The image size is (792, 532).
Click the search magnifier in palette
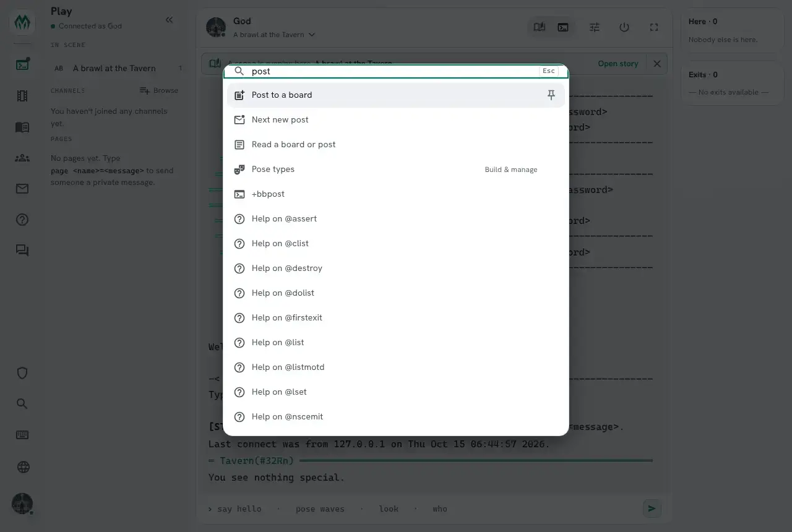pyautogui.click(x=239, y=71)
